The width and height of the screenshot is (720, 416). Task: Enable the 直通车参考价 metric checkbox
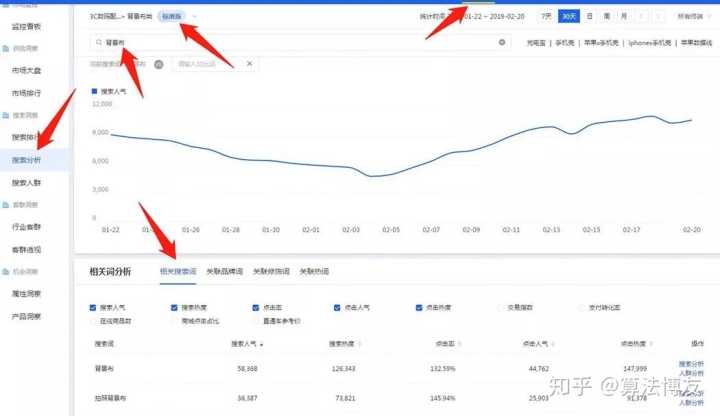pos(256,321)
